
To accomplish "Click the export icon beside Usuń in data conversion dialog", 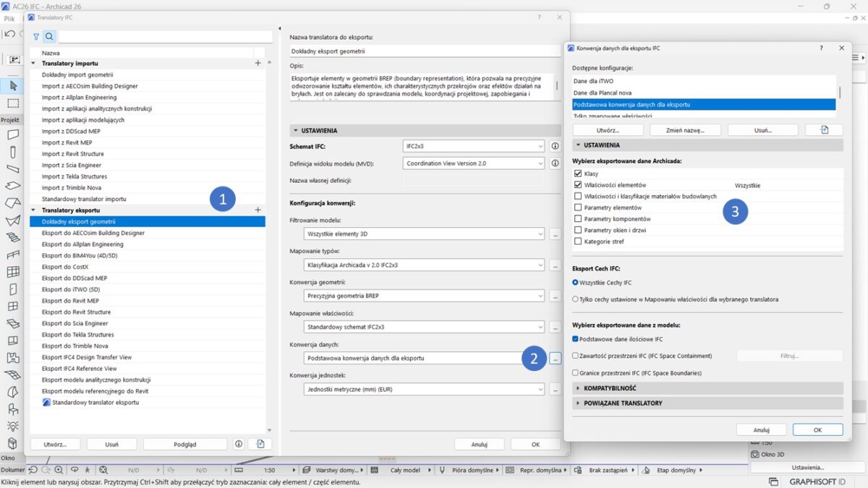I will pyautogui.click(x=824, y=130).
